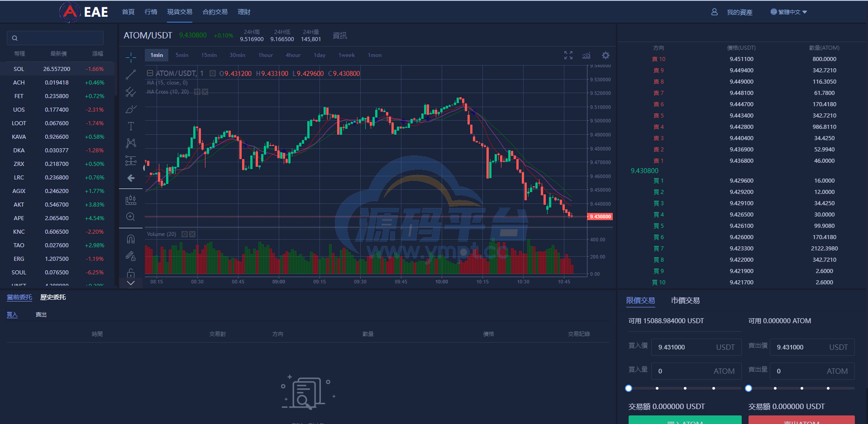
Task: Go to 首頁 in the navigation
Action: [x=128, y=12]
